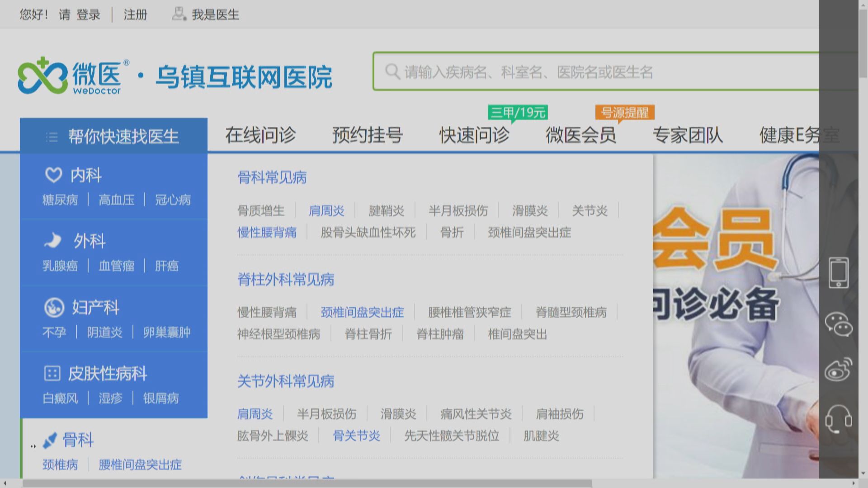Open the 在线问诊 menu

click(261, 135)
